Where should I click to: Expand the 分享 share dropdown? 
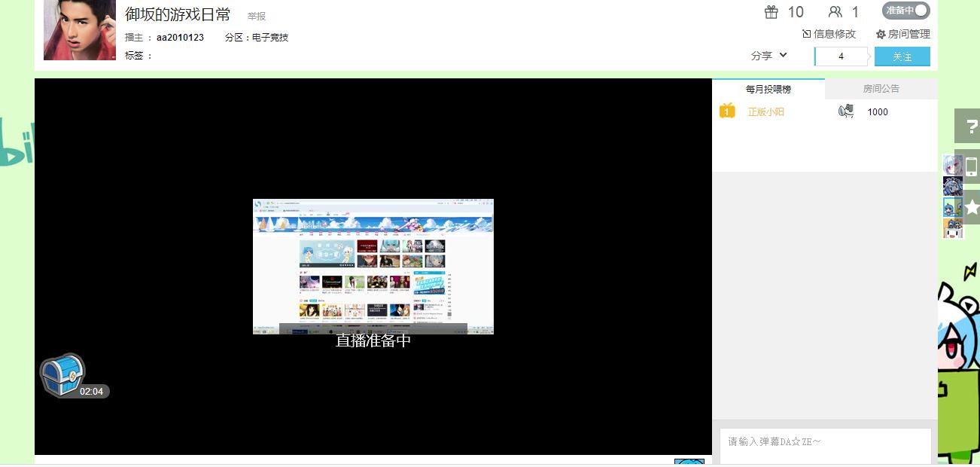(x=768, y=56)
